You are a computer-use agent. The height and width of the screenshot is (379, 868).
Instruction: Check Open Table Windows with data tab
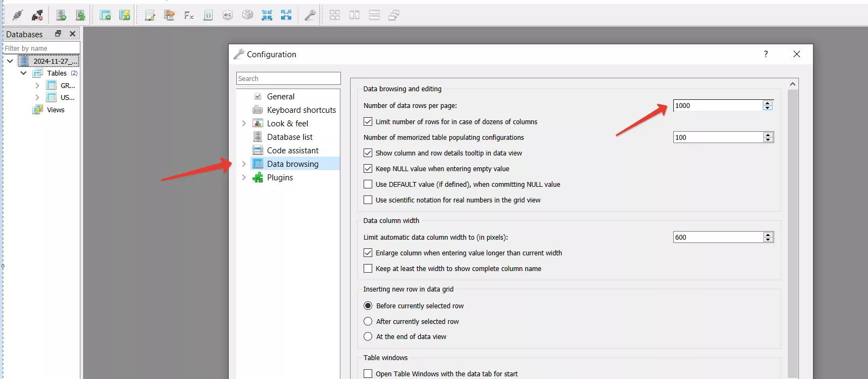pos(368,374)
